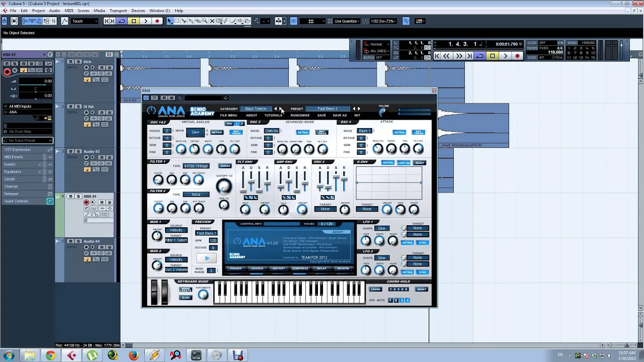Select the Zoom magnifier tool
Image resolution: width=644 pixels, height=362 pixels.
click(205, 21)
